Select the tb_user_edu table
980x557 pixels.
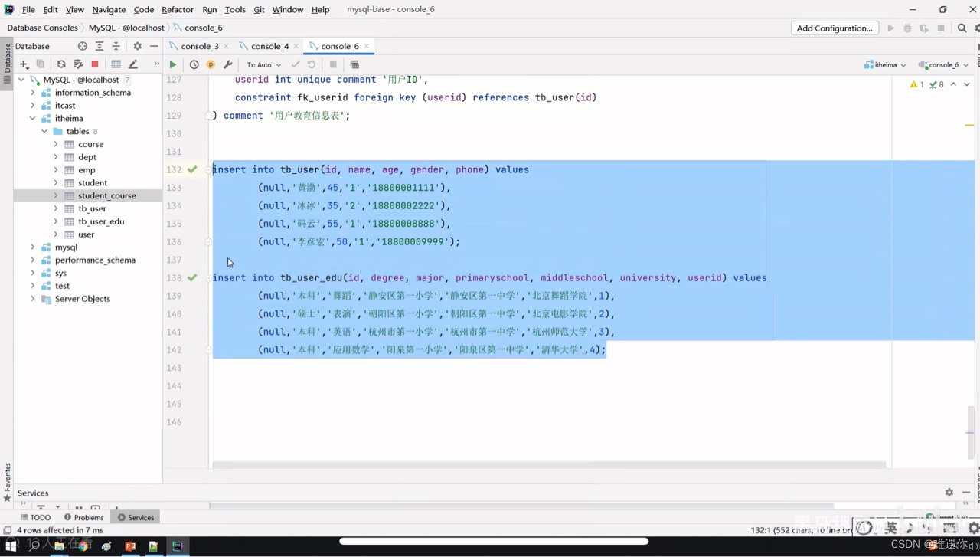[101, 221]
